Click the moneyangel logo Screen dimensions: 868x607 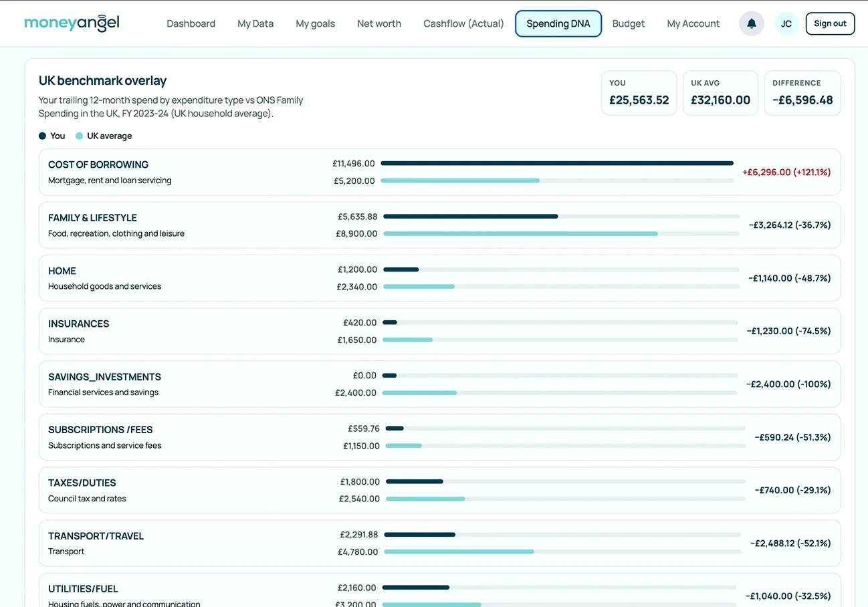(x=72, y=23)
